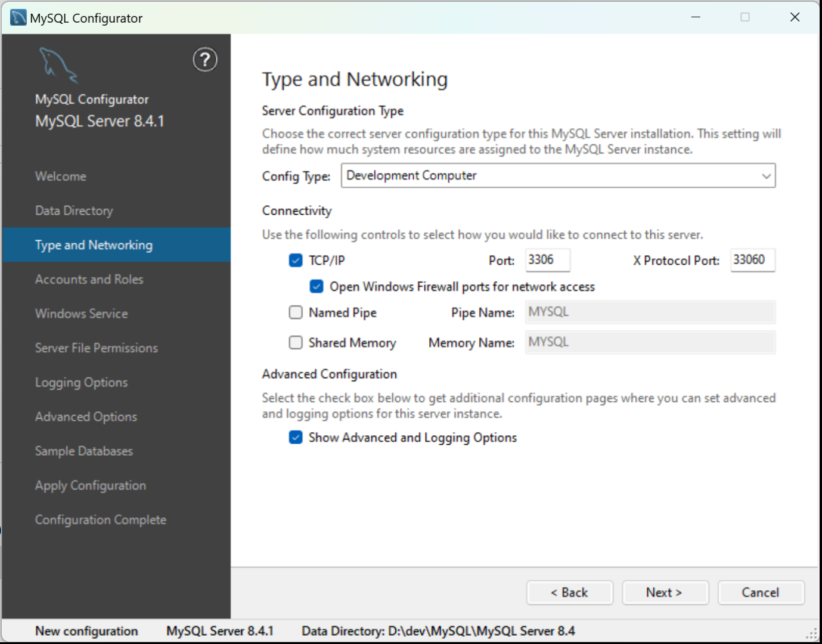The height and width of the screenshot is (644, 822).
Task: Enable the Named Pipe checkbox
Action: click(x=296, y=312)
